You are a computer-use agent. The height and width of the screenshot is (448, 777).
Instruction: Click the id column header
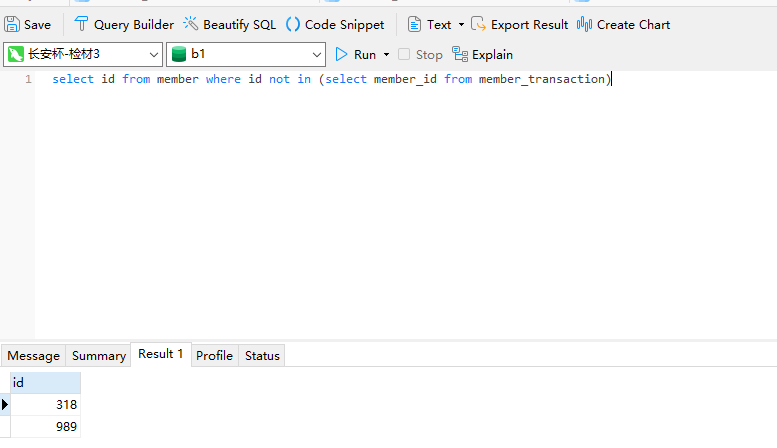point(44,382)
